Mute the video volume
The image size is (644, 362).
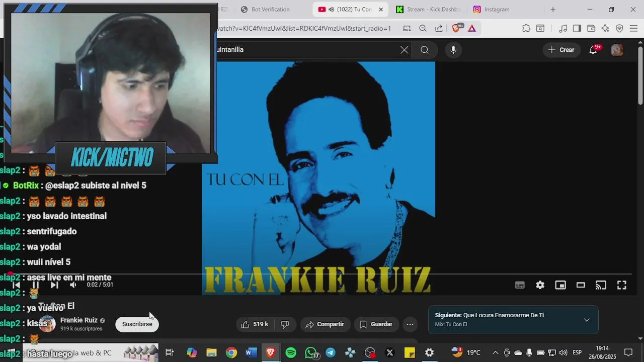pos(73,285)
